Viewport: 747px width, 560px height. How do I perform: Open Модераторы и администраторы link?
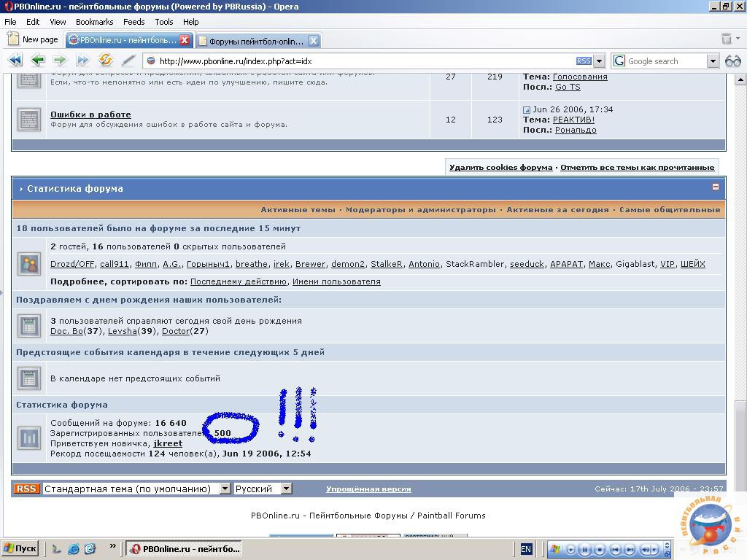click(421, 209)
